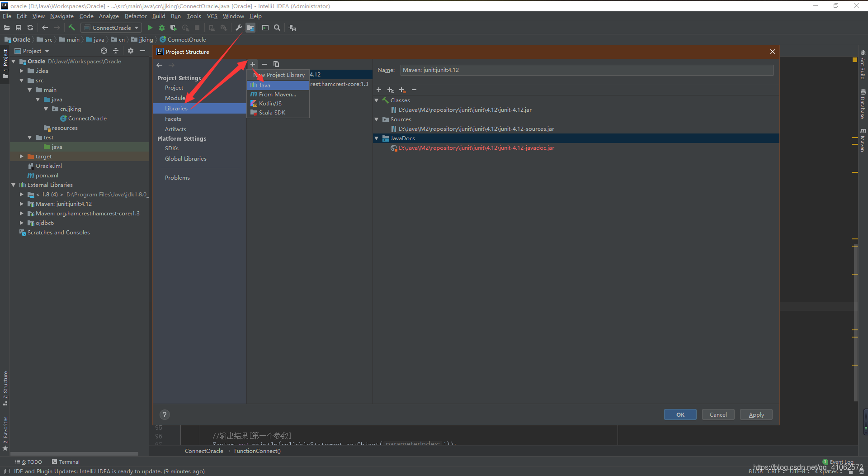Open Project panel gear settings

coord(131,51)
